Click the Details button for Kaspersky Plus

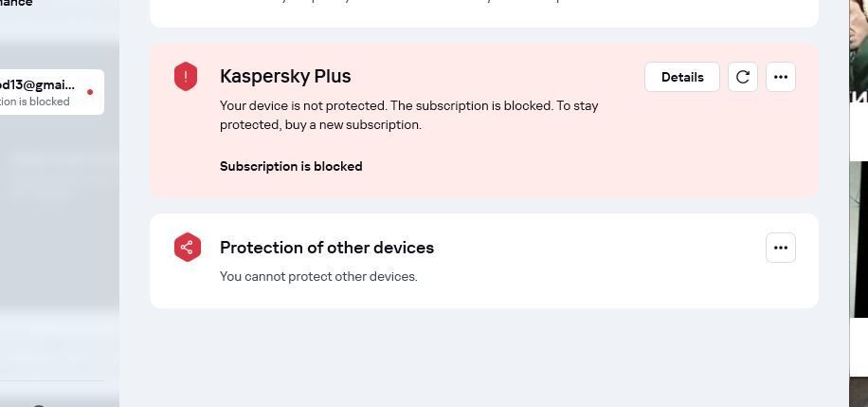681,77
